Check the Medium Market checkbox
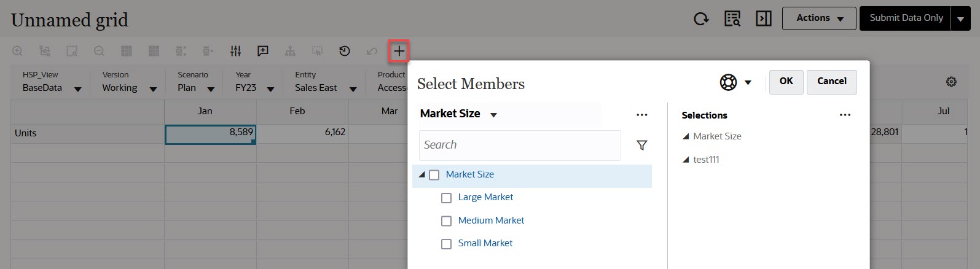This screenshot has width=980, height=269. (447, 221)
